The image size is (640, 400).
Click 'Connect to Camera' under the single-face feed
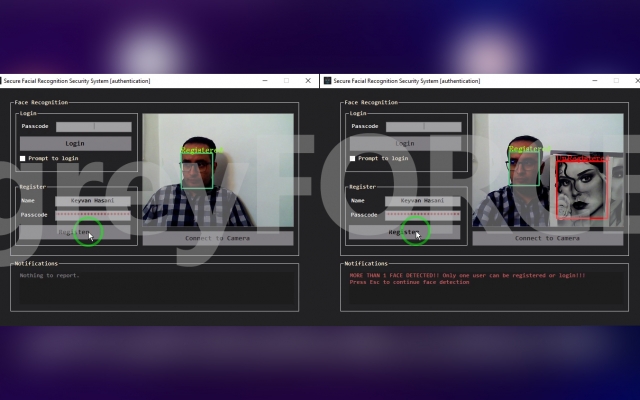click(x=218, y=238)
